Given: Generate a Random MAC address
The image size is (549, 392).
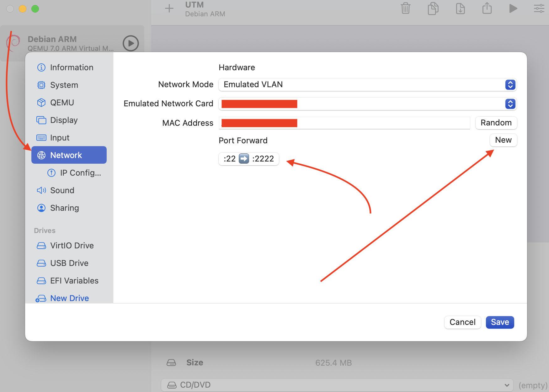Looking at the screenshot, I should point(496,123).
